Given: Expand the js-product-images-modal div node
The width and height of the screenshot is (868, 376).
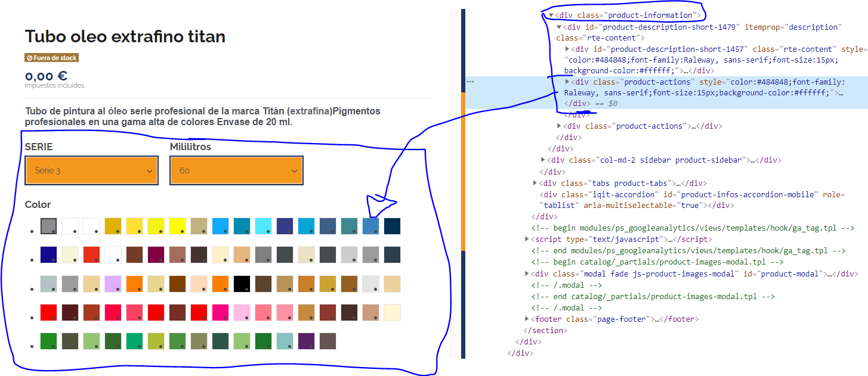Looking at the screenshot, I should coord(527,274).
